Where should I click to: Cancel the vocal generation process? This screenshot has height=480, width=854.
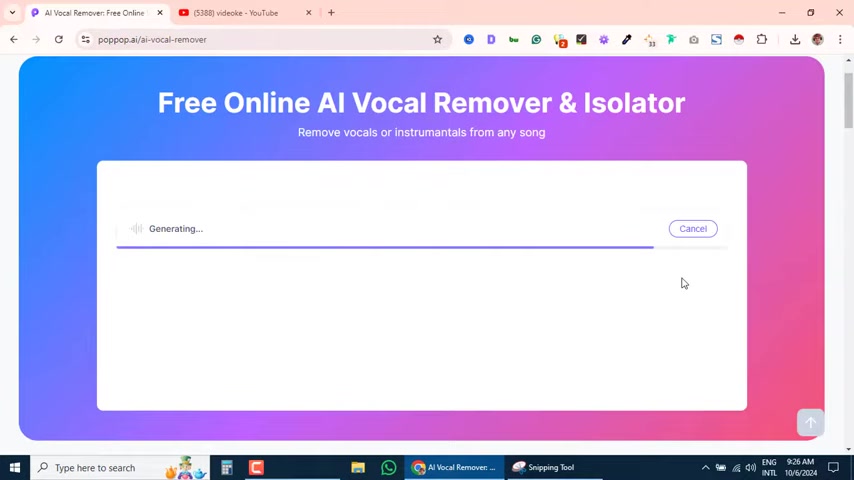(x=693, y=229)
